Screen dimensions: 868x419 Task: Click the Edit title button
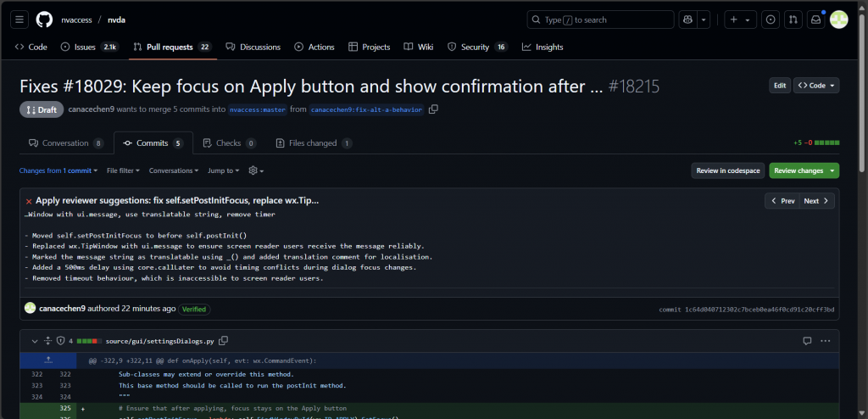pos(780,86)
